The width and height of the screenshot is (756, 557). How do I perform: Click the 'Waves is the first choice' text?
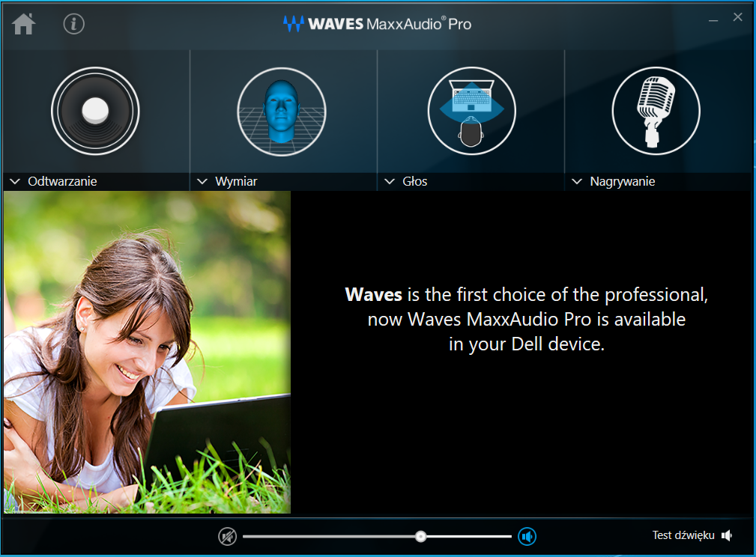point(527,320)
